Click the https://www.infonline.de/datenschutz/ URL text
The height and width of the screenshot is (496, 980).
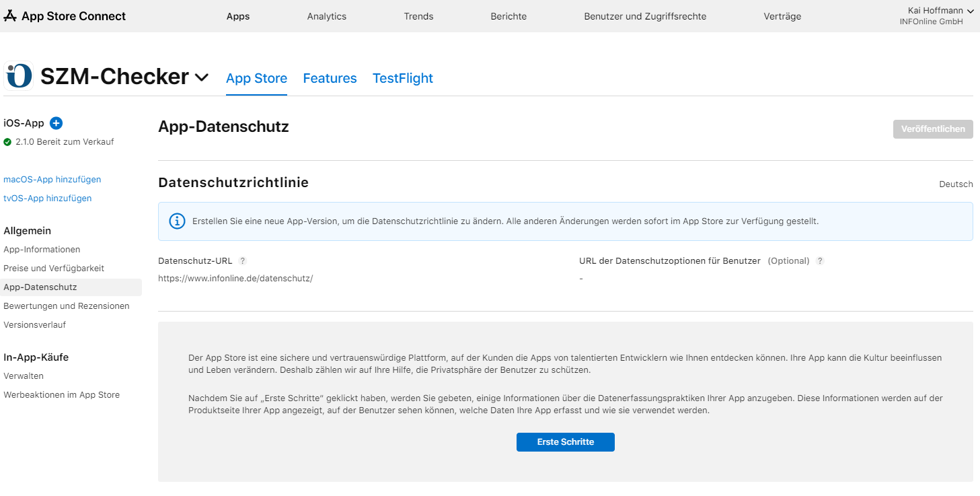point(235,279)
